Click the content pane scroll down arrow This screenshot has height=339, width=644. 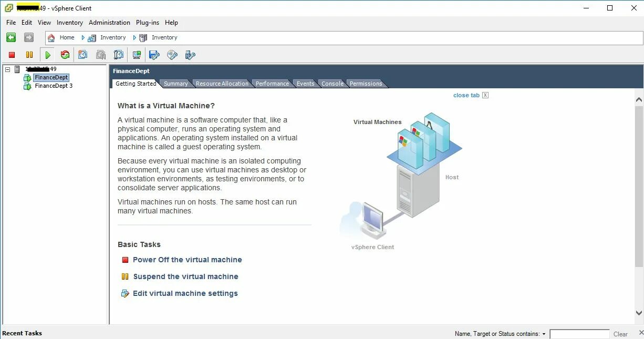[x=639, y=313]
